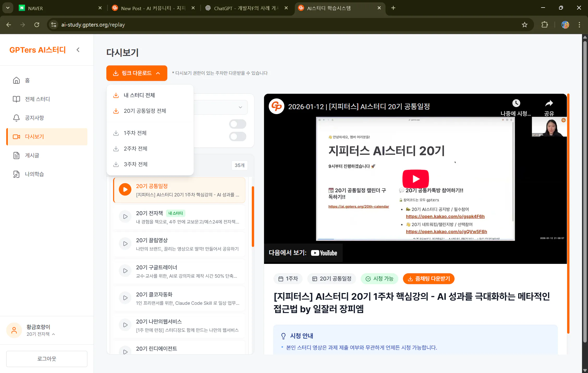This screenshot has width=588, height=373.
Task: Click the 줌채팅 다운받기 orange button
Action: pyautogui.click(x=428, y=278)
